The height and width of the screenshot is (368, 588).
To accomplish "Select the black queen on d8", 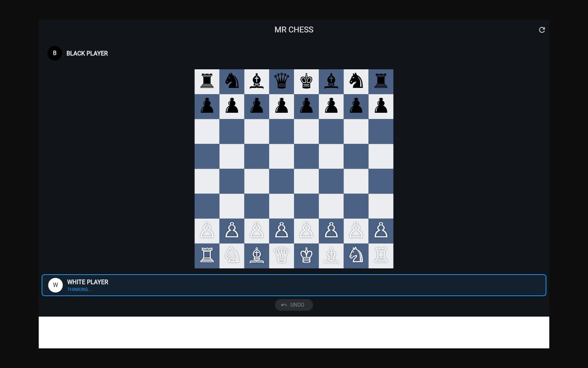I will (282, 81).
